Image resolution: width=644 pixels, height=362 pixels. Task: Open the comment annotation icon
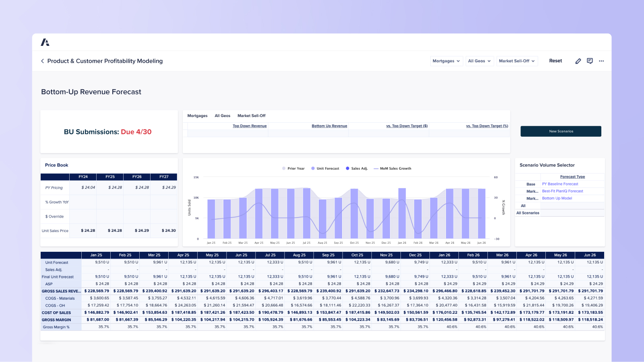[590, 61]
